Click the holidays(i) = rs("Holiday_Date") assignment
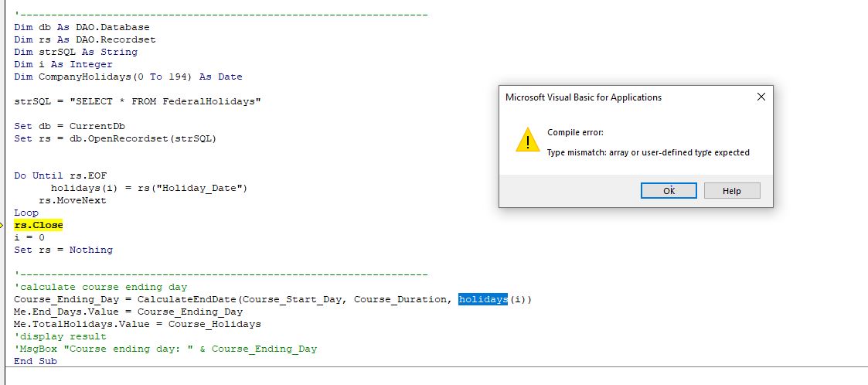Image resolution: width=868 pixels, height=385 pixels. [x=148, y=188]
